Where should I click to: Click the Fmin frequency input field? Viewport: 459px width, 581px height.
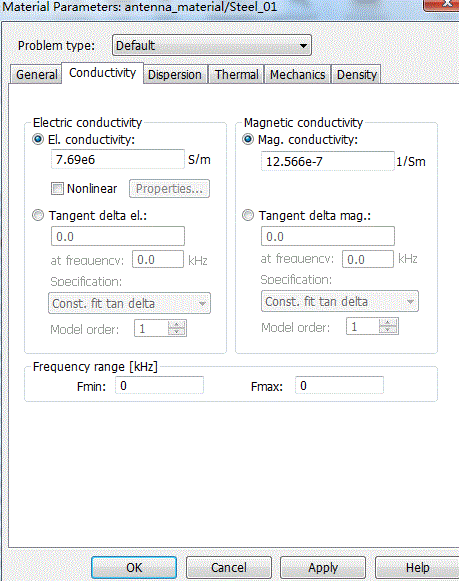[159, 386]
